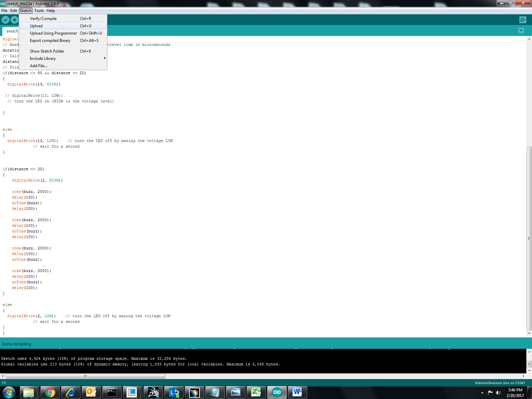Image resolution: width=532 pixels, height=399 pixels.
Task: Open Microsoft Word from the taskbar
Action: pos(298,392)
